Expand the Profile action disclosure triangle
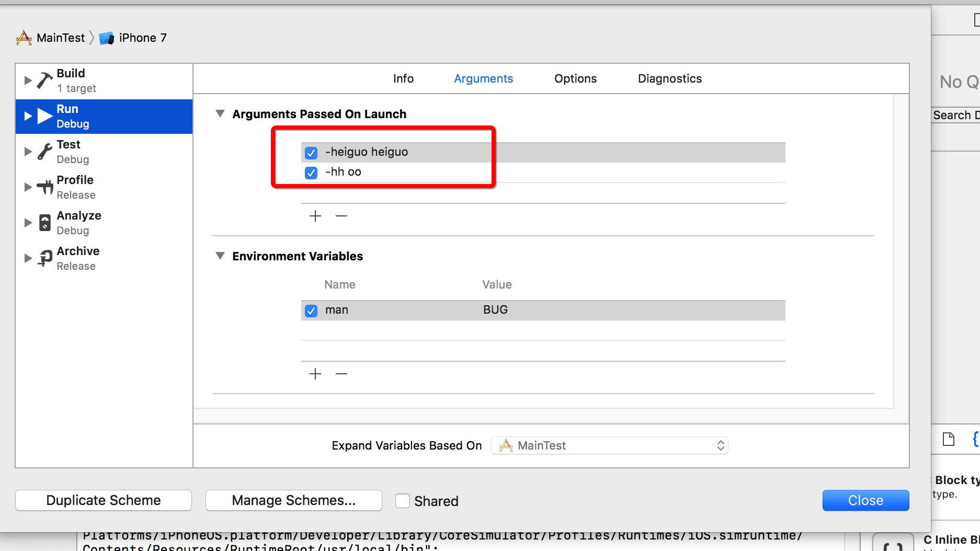The image size is (980, 551). point(28,187)
